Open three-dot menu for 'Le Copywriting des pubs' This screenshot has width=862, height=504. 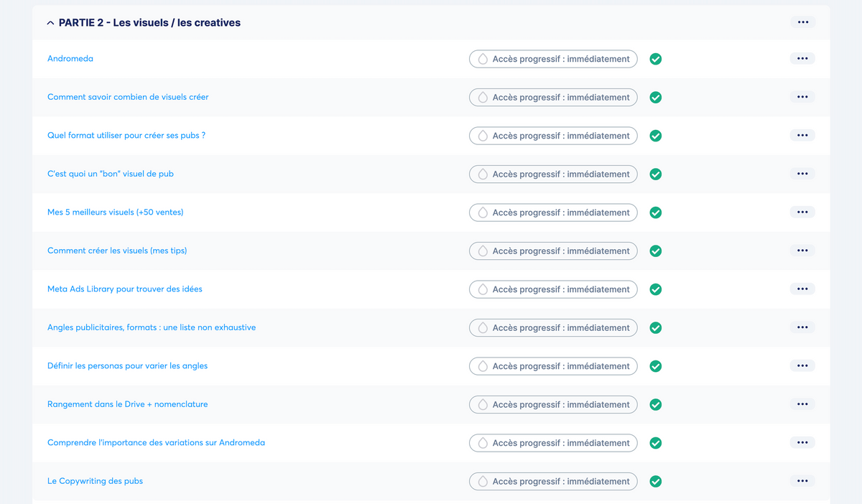coord(802,481)
